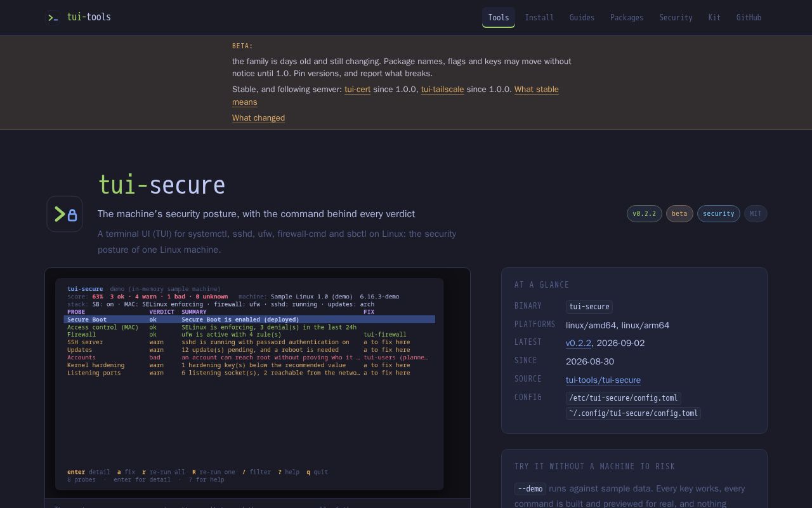Click the 'SSH server' probe row in screenshot
This screenshot has width=812, height=508.
[x=249, y=342]
